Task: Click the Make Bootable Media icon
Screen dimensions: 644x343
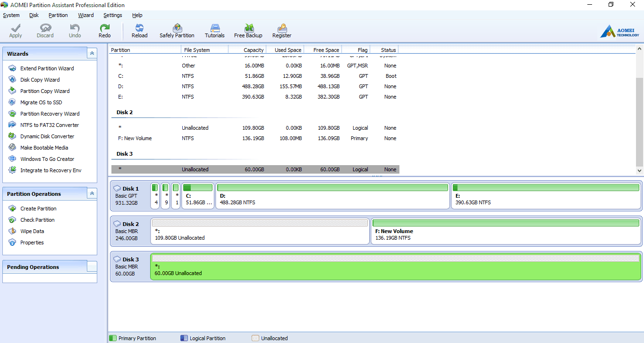Action: [x=12, y=148]
